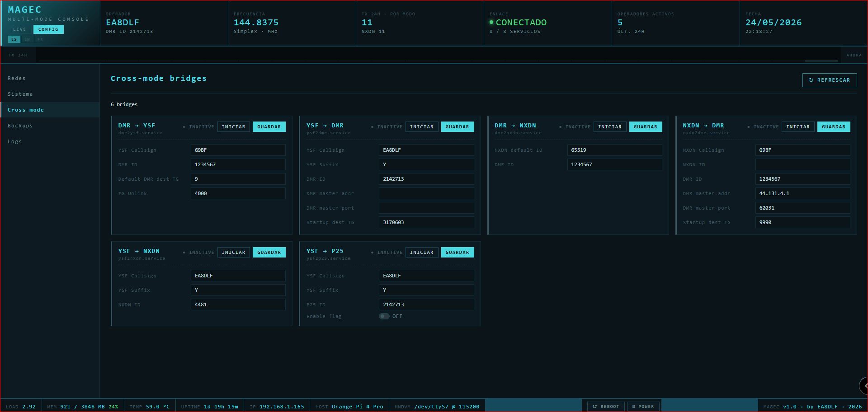Set language to FR
The width and height of the screenshot is (868, 412).
[x=40, y=39]
